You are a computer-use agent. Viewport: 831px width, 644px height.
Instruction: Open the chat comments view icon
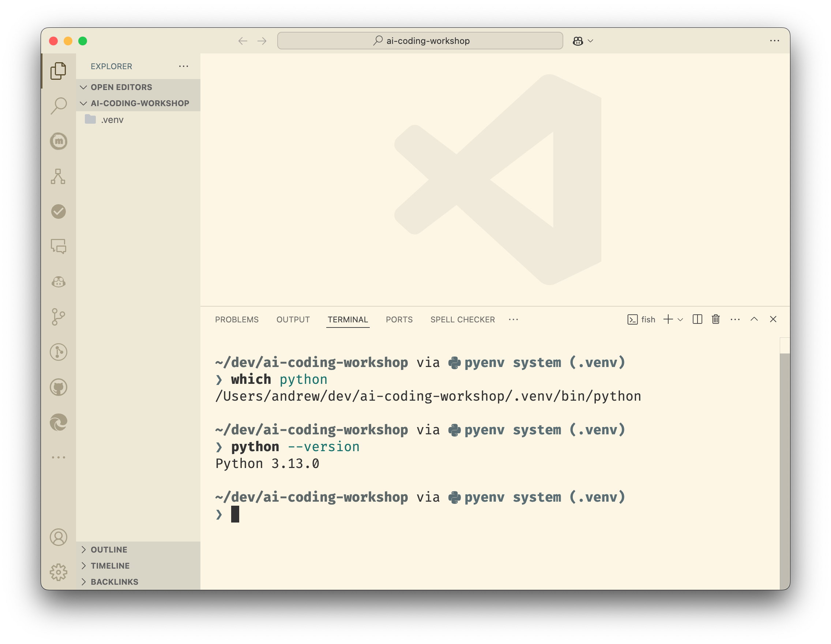(58, 246)
